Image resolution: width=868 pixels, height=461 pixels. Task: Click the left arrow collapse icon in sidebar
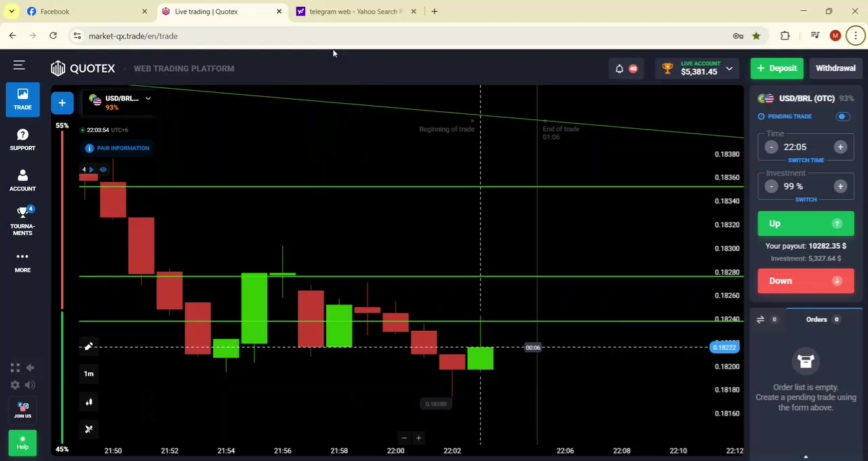30,367
